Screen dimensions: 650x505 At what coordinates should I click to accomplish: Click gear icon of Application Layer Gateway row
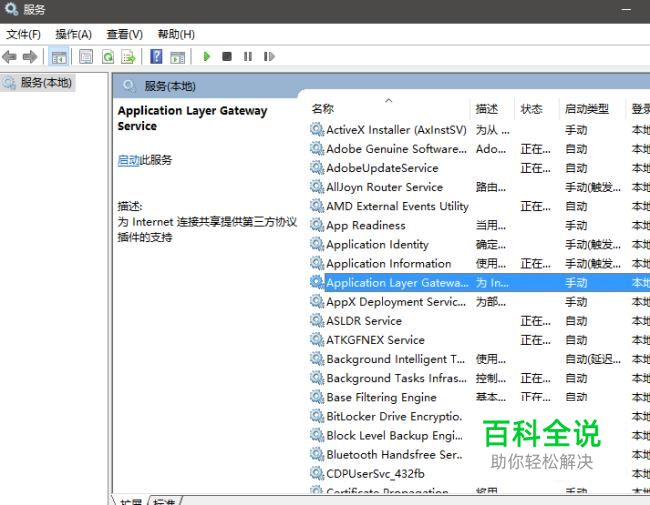coord(317,282)
